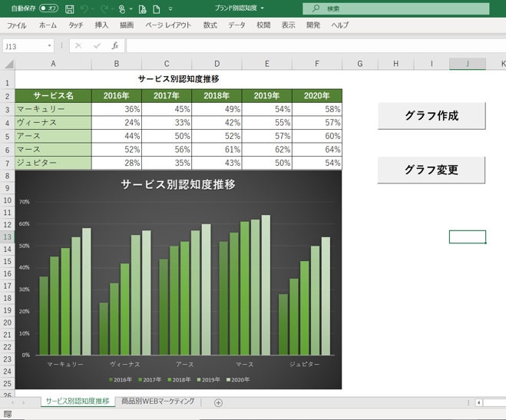Screen dimensions: 506x420
Task: Click the Insert Function fx icon
Action: click(x=115, y=46)
